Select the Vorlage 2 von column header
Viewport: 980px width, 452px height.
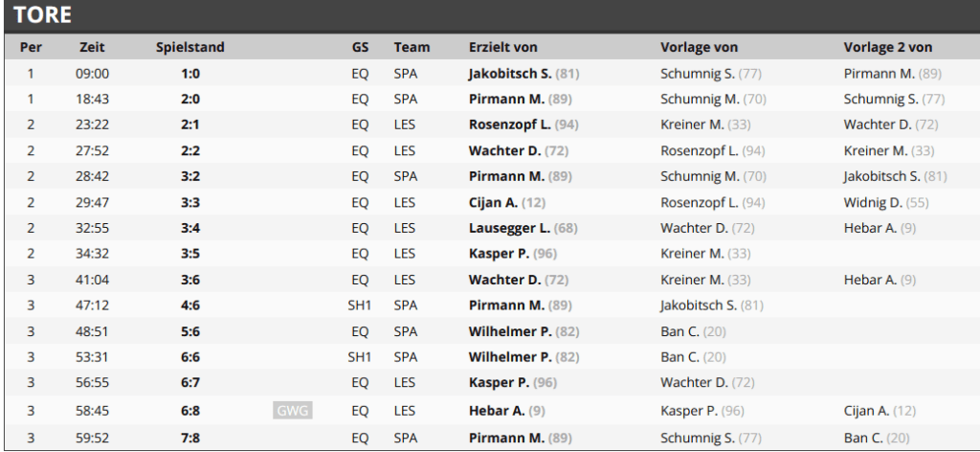click(887, 47)
